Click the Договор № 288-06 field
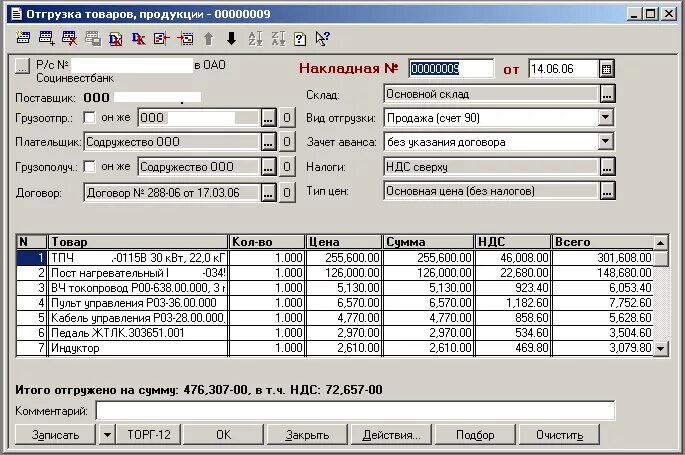Viewport: 685px width, 455px height. (x=172, y=193)
